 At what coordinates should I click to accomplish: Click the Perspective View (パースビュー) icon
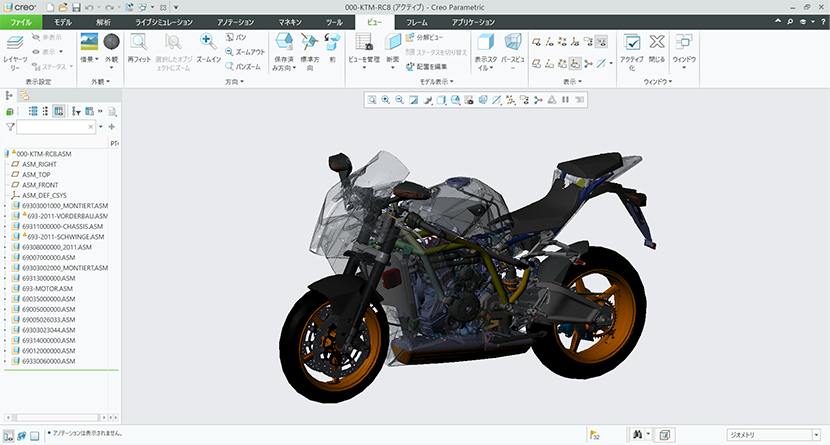point(512,42)
